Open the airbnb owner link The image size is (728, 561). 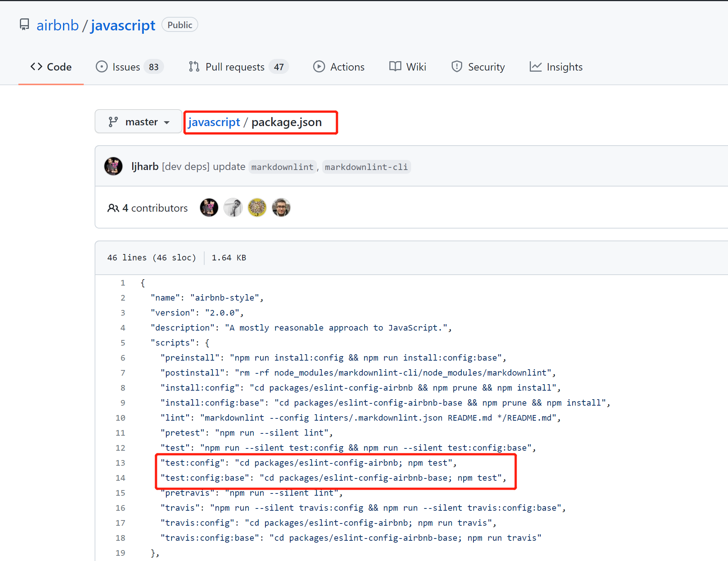coord(57,26)
